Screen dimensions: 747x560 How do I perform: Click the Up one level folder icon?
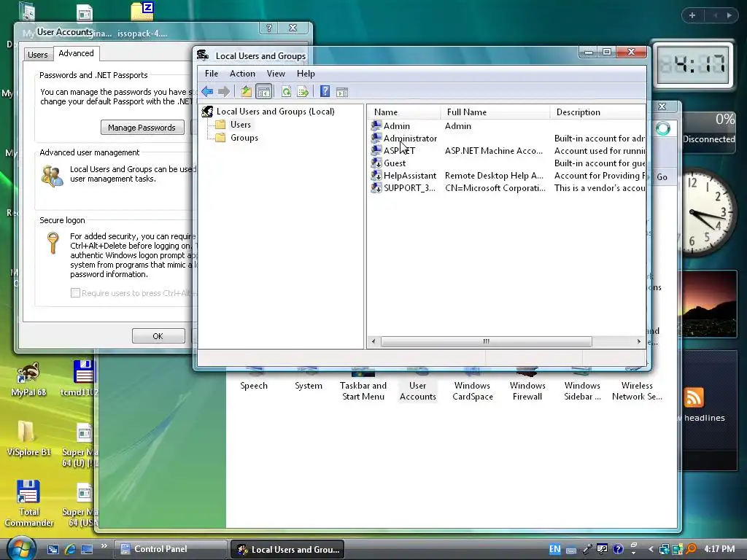point(246,91)
